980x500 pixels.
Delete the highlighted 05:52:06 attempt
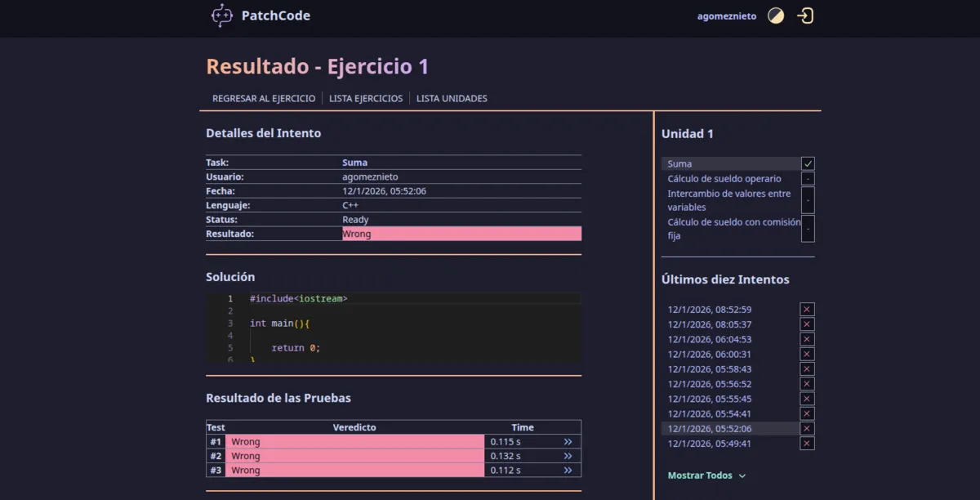point(806,428)
